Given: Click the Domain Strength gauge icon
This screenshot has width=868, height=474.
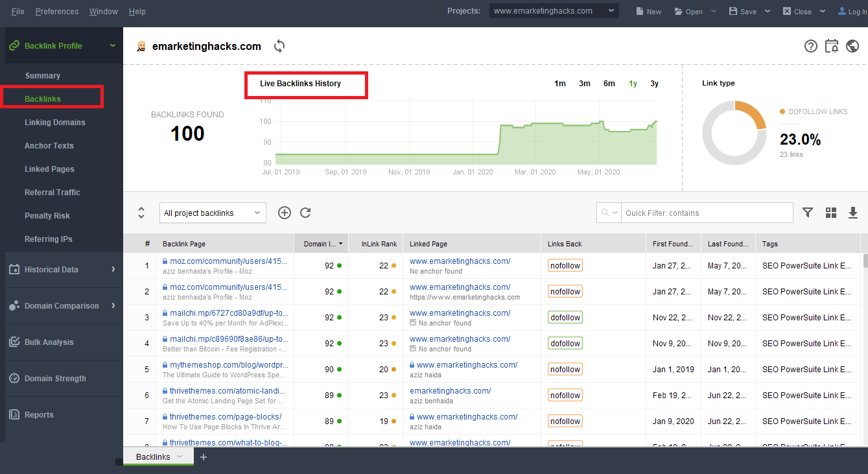Looking at the screenshot, I should pyautogui.click(x=14, y=378).
